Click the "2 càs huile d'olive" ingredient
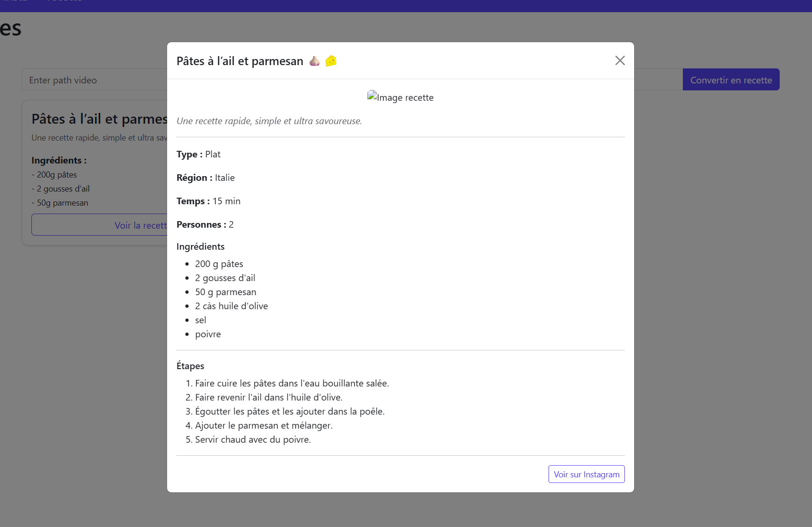The width and height of the screenshot is (812, 527). pos(231,306)
